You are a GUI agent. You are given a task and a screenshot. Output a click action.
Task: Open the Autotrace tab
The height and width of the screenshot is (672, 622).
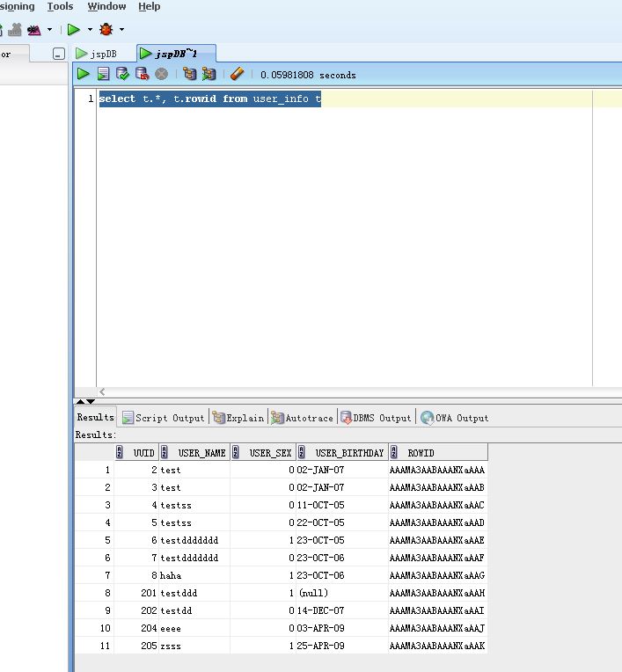[x=303, y=418]
